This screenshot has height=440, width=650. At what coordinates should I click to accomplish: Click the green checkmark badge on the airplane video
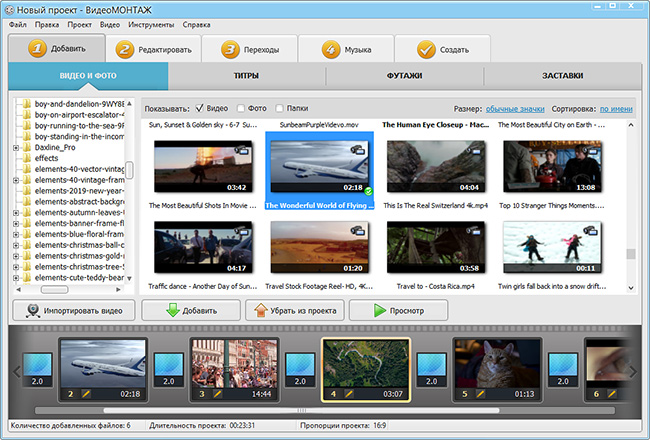click(x=368, y=190)
